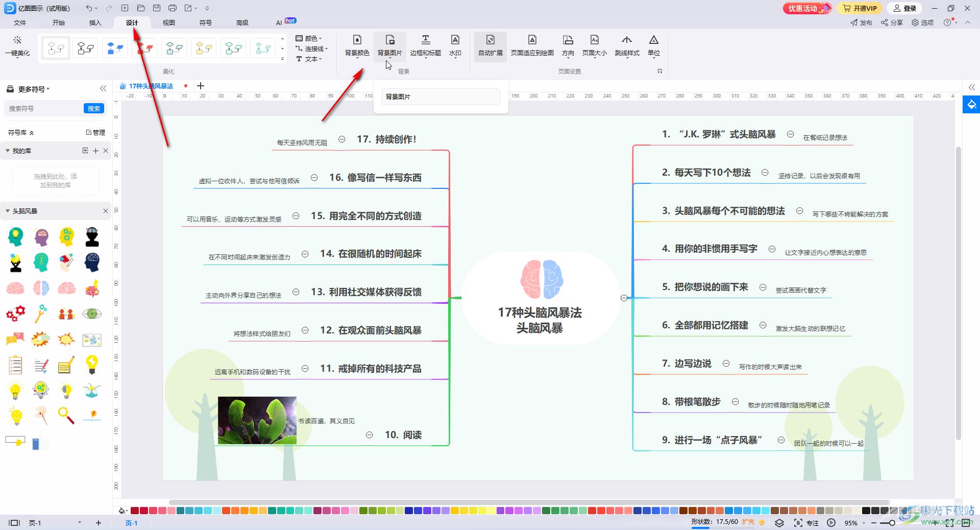Expand the theme styles gallery

(x=282, y=59)
